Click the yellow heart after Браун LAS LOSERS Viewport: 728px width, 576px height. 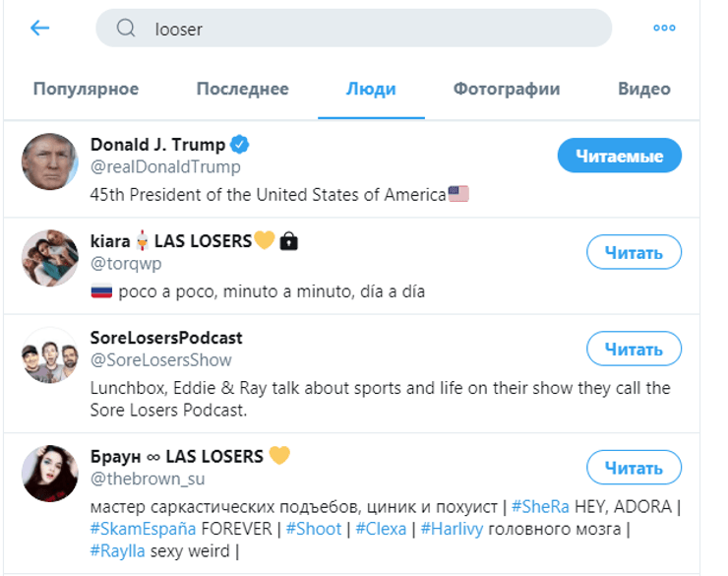(279, 456)
